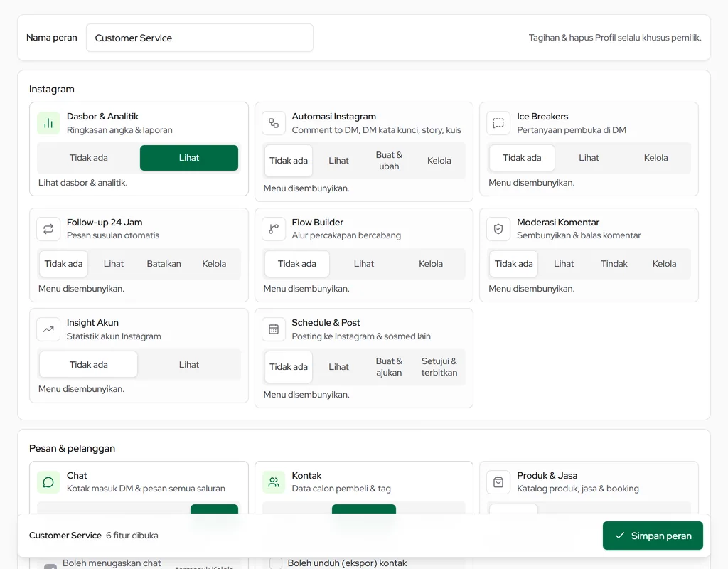Click the Automasi Instagram card icon
The image size is (728, 569).
(274, 123)
